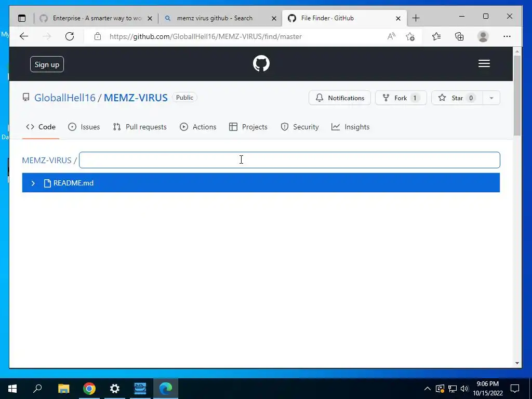Open the vertical tabs action menu icon
This screenshot has width=532, height=399.
(x=22, y=18)
